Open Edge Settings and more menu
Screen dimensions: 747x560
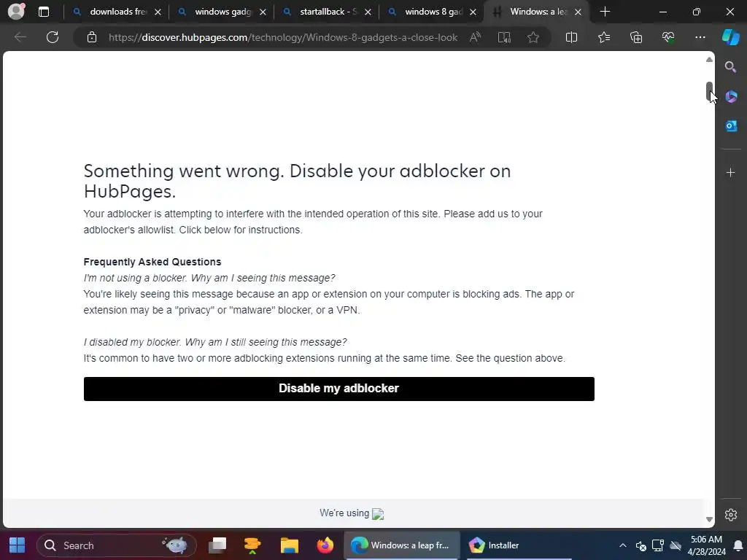tap(700, 37)
